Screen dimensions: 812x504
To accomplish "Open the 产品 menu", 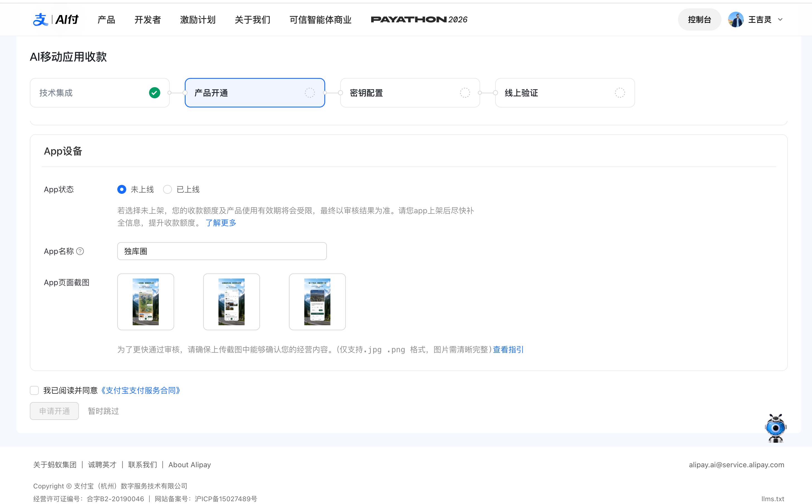I will click(106, 20).
